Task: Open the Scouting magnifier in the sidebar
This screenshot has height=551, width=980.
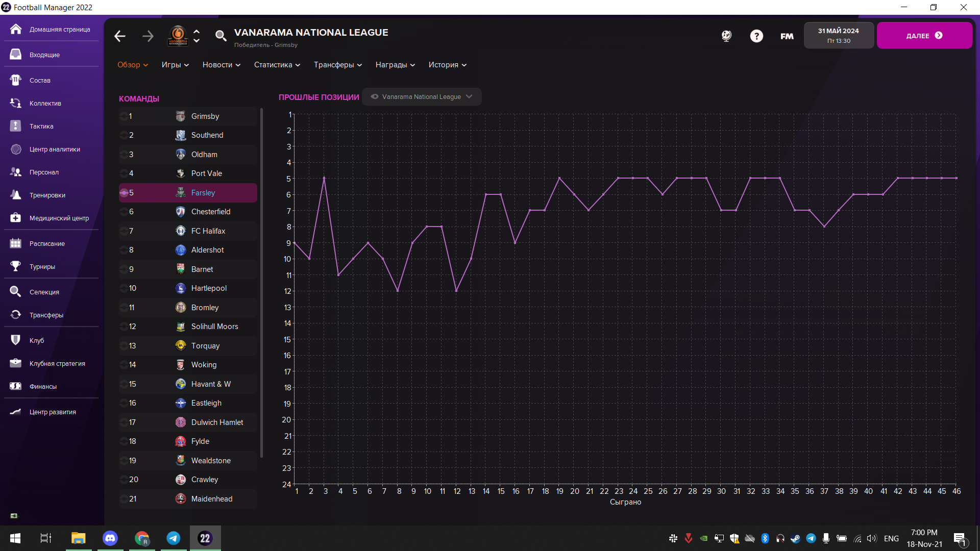Action: [x=16, y=292]
